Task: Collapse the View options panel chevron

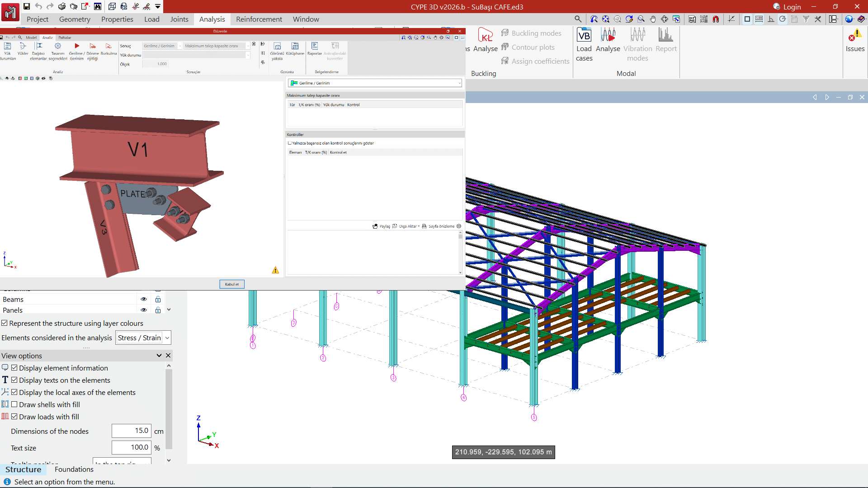Action: (159, 356)
